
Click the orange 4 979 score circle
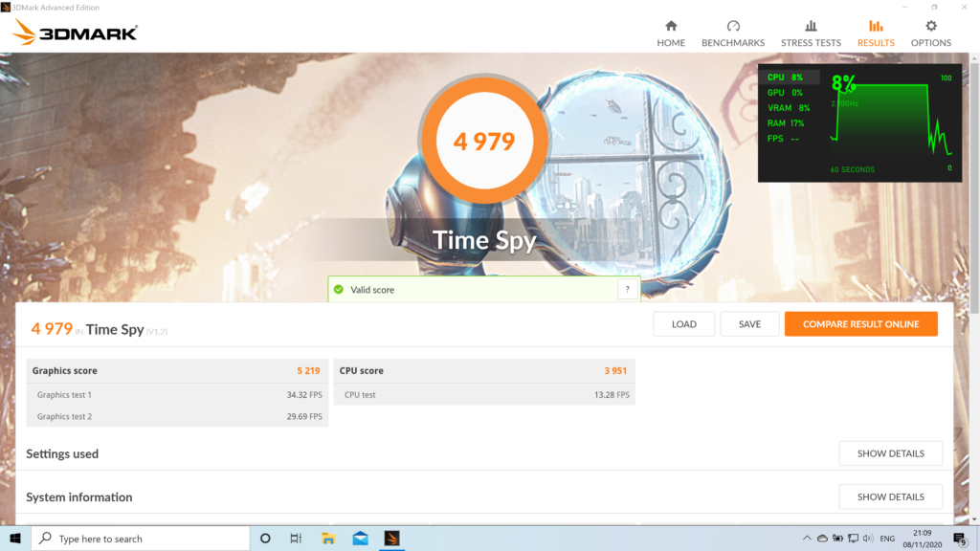[x=484, y=141]
